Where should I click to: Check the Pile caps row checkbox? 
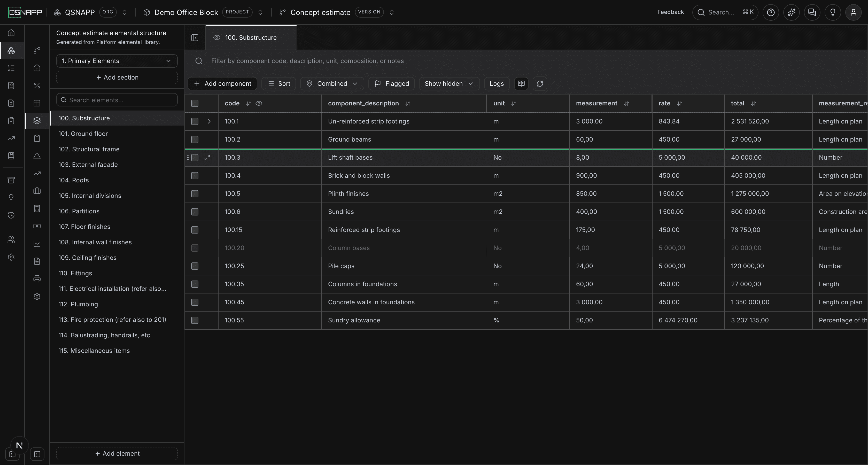click(x=195, y=266)
